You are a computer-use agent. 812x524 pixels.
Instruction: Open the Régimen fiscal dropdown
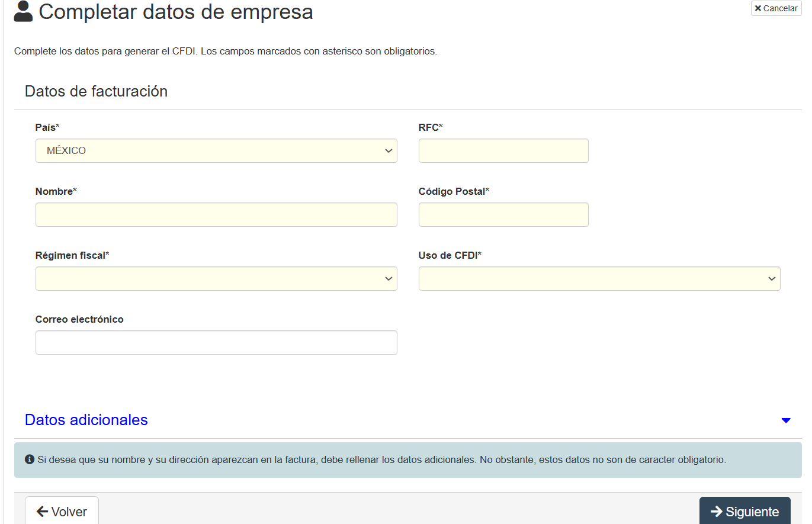coord(216,278)
